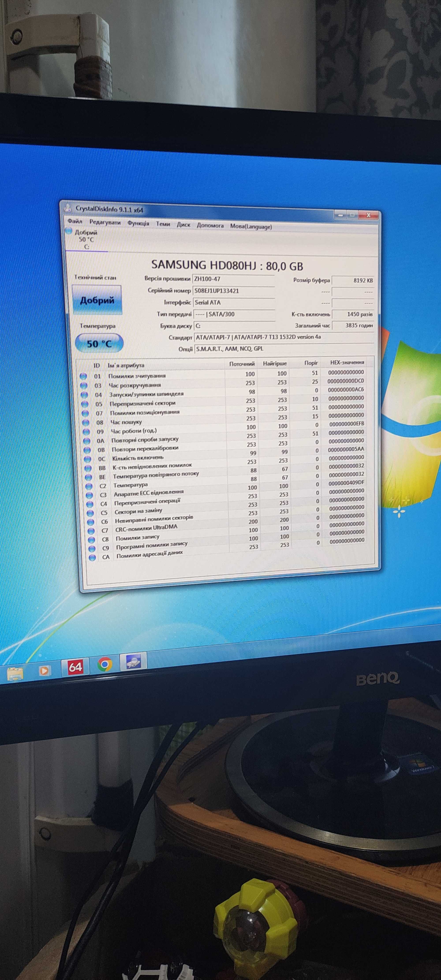Click the power on hours 3835 годин
Viewport: 441px width, 980px height.
[353, 326]
